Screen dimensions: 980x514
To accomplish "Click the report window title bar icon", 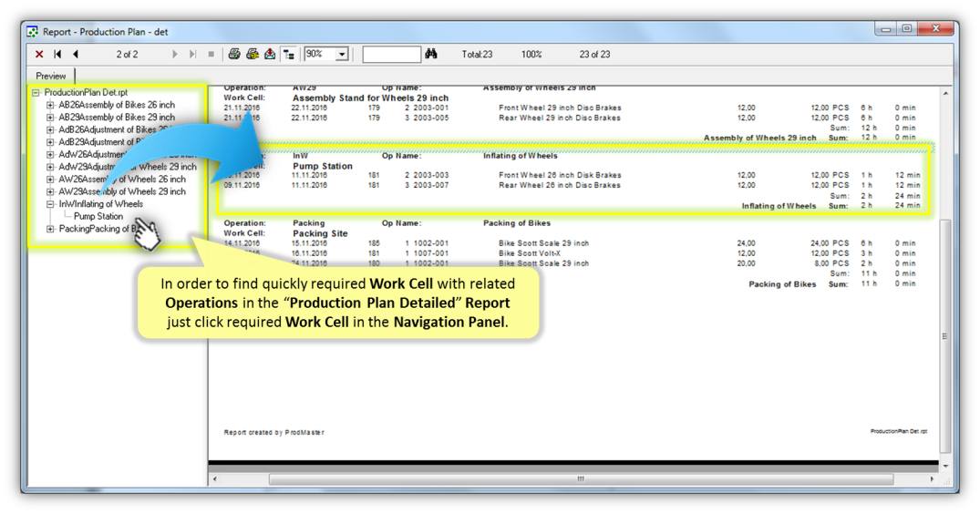I will [33, 31].
